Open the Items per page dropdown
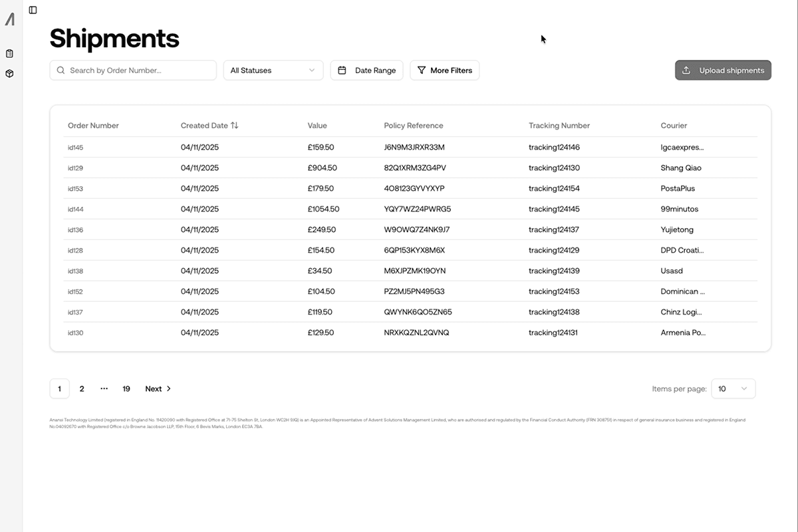Screen dimensions: 798x532 733,389
